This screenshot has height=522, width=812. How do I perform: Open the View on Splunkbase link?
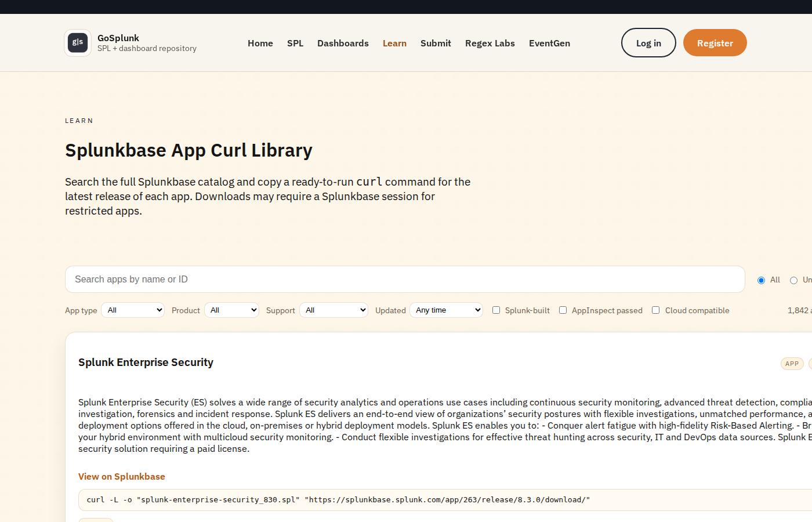121,476
